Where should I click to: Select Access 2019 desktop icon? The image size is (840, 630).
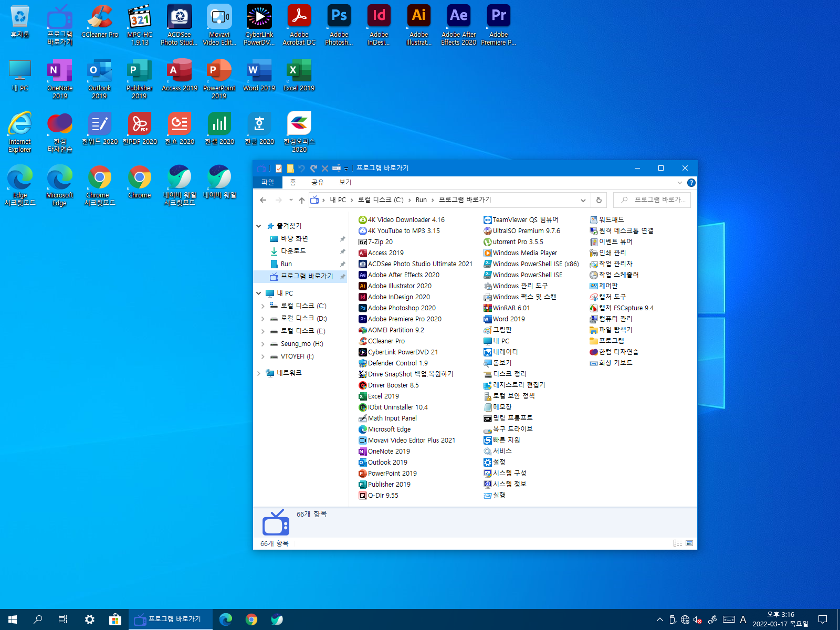click(x=180, y=76)
